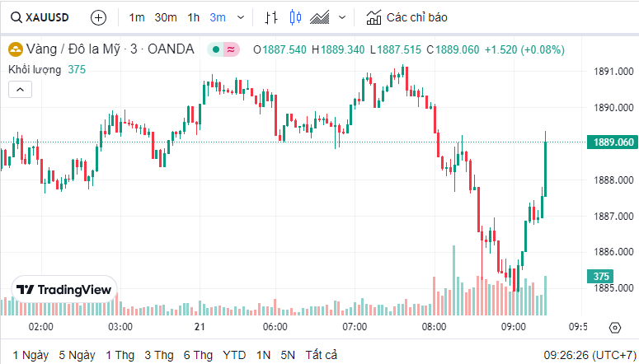
Task: Toggle the market status indicator pill
Action: pos(223,49)
